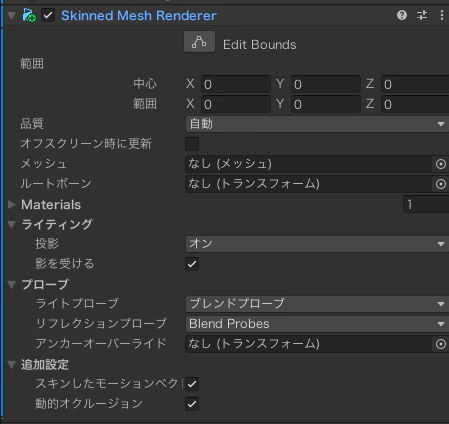Image resolution: width=449 pixels, height=424 pixels.
Task: Collapse the 追加設定 section
Action: point(11,364)
